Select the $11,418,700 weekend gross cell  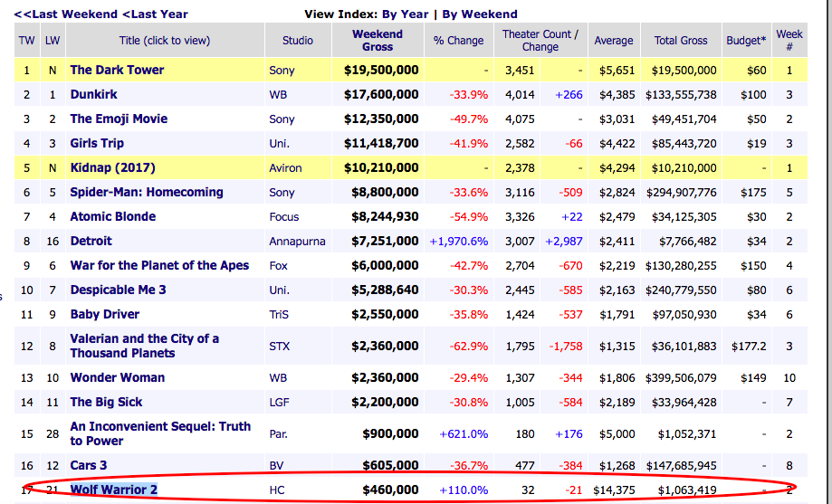pos(381,143)
